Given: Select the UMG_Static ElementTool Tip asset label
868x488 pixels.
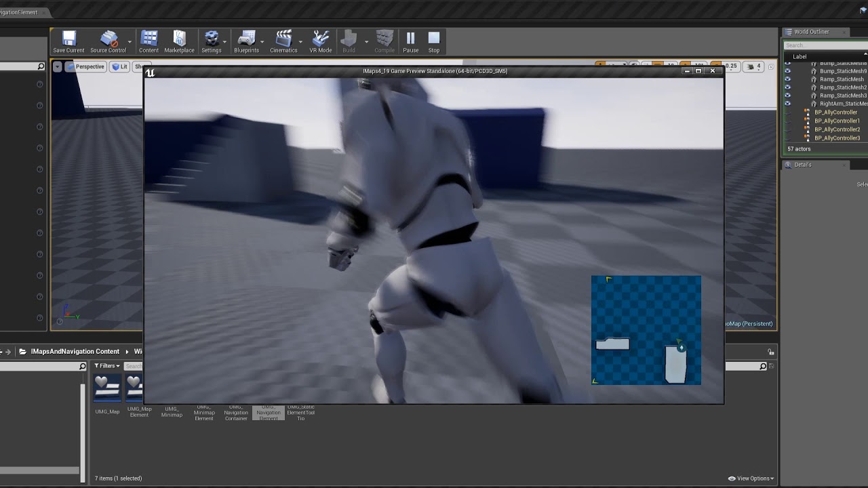Looking at the screenshot, I should (300, 412).
